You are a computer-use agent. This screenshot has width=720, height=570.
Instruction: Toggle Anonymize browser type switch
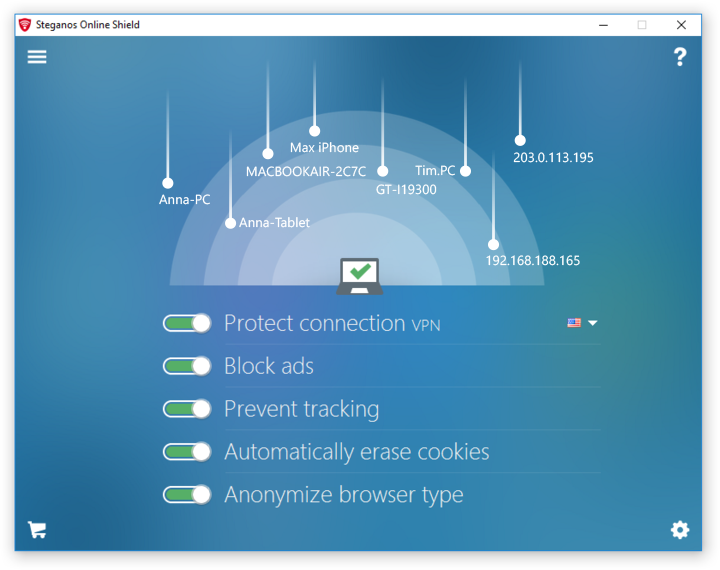pyautogui.click(x=187, y=495)
